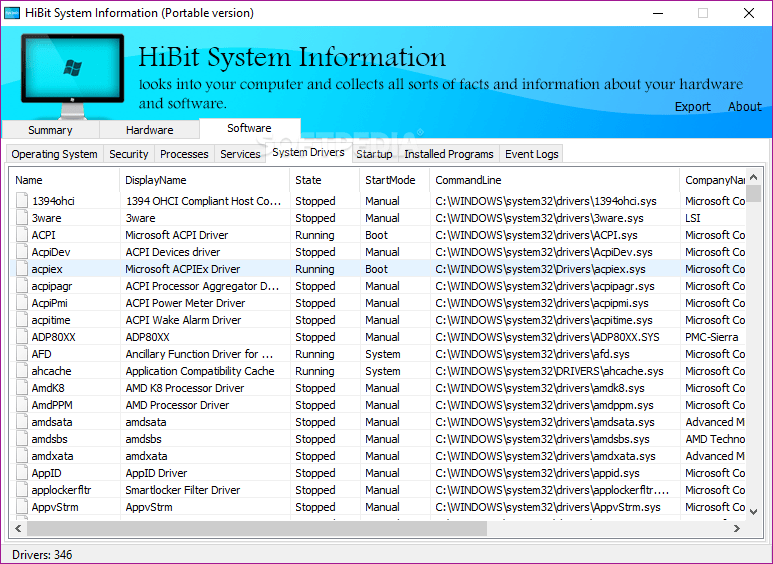Go to the Security sub-tab
Image resolution: width=773 pixels, height=564 pixels.
click(129, 154)
